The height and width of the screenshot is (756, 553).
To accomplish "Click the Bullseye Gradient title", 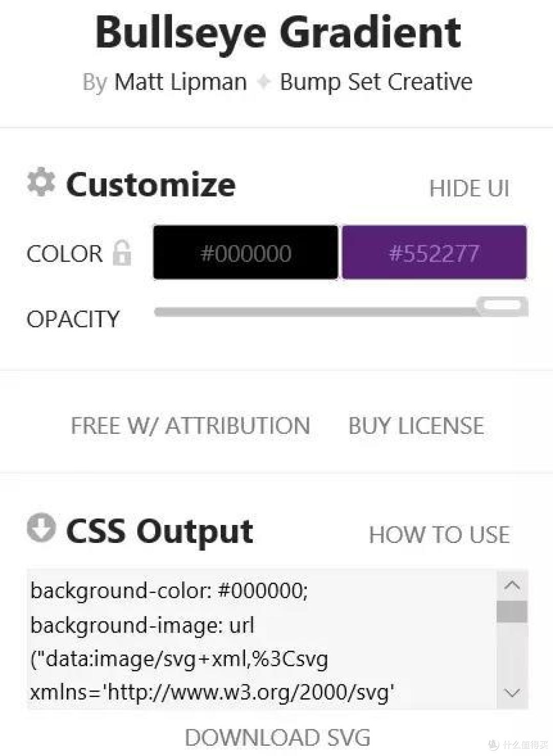I will (278, 32).
